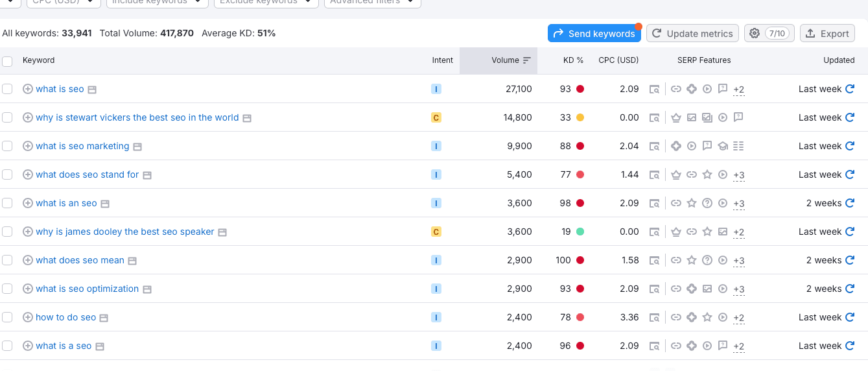The width and height of the screenshot is (868, 371).
Task: Click the window icon next to 'how to do seo'
Action: [x=104, y=318]
